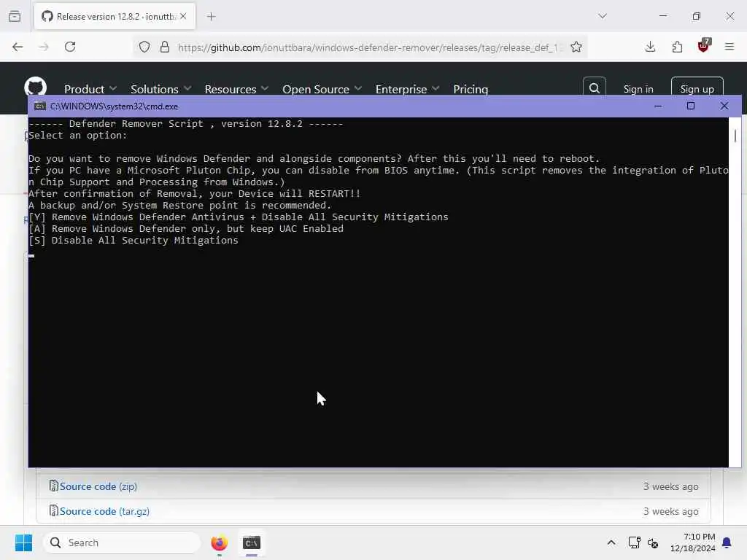Click the tracking protection shield icon
The height and width of the screenshot is (560, 747).
point(144,47)
